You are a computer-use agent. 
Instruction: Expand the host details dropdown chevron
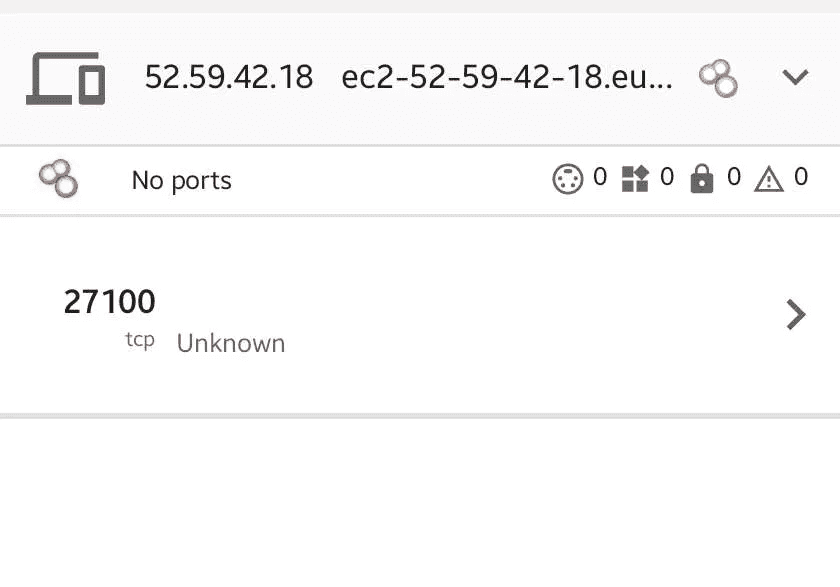[795, 77]
